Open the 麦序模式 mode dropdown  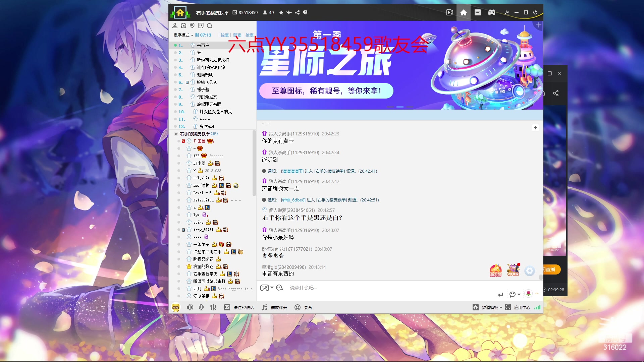pyautogui.click(x=183, y=35)
